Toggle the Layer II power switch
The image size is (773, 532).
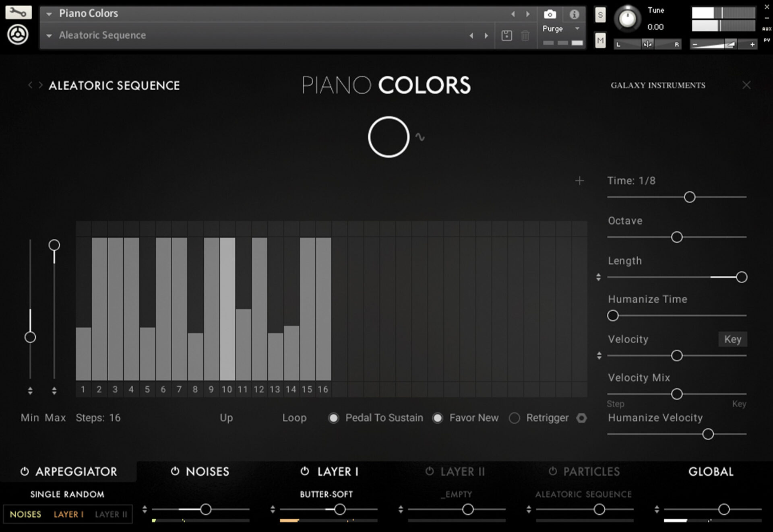click(x=430, y=471)
